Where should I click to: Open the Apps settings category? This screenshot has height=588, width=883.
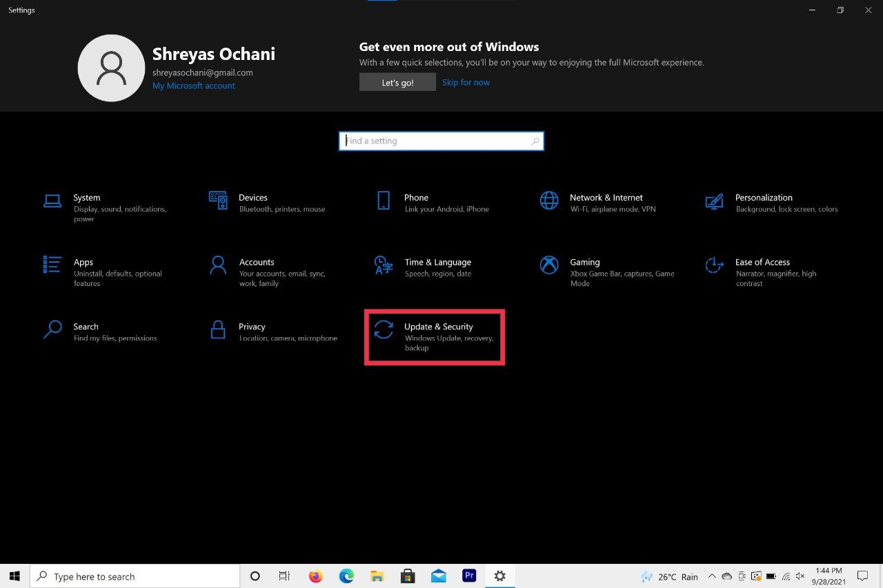[103, 272]
